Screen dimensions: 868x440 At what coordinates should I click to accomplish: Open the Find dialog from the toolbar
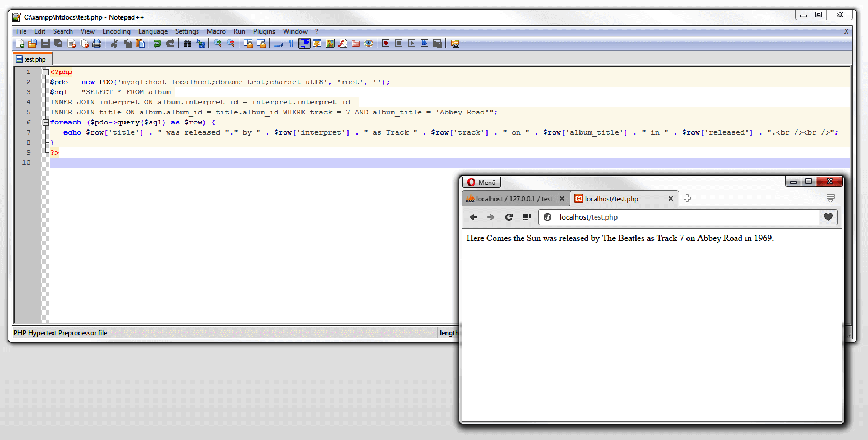187,43
